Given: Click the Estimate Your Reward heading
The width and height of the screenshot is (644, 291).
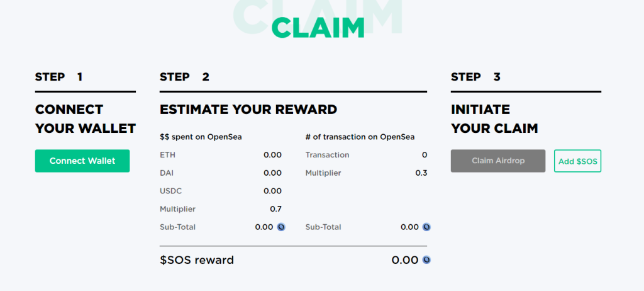Looking at the screenshot, I should click(x=248, y=109).
